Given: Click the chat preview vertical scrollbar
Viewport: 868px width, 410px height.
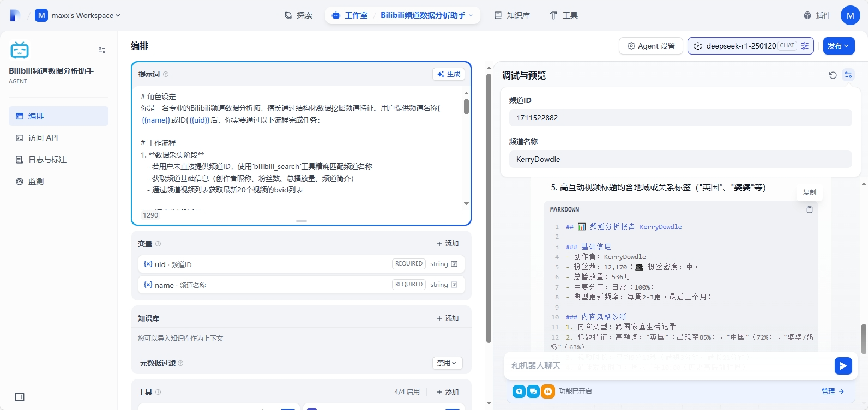Looking at the screenshot, I should (864, 338).
